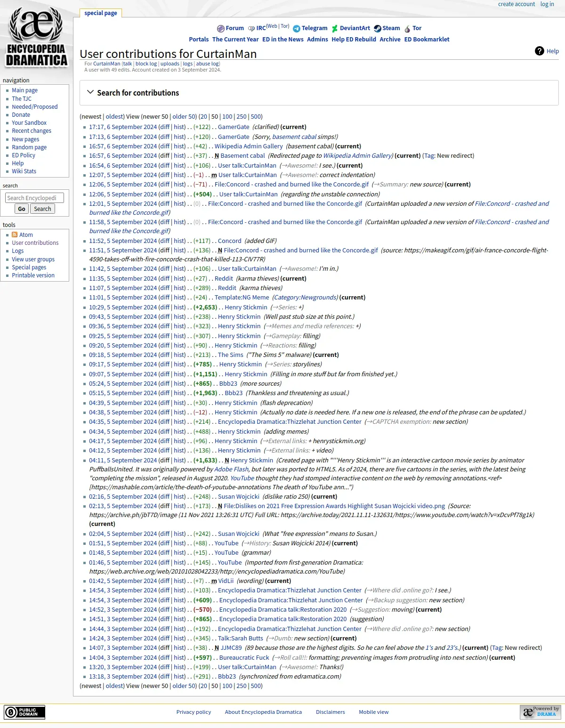Image resolution: width=565 pixels, height=728 pixels.
Task: Open Recent changes in navigation
Action: tap(32, 131)
